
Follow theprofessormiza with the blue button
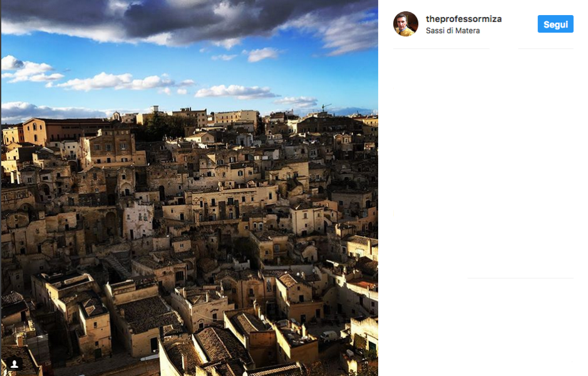(555, 24)
